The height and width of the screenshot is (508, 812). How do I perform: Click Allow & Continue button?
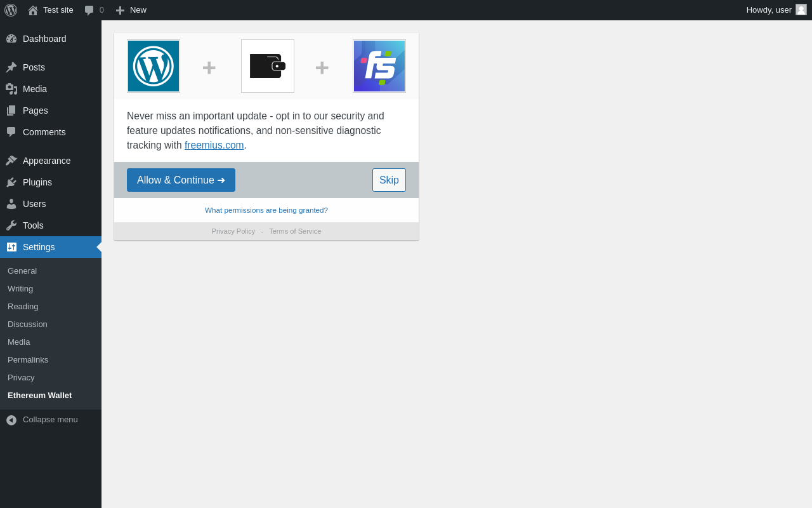(x=181, y=180)
